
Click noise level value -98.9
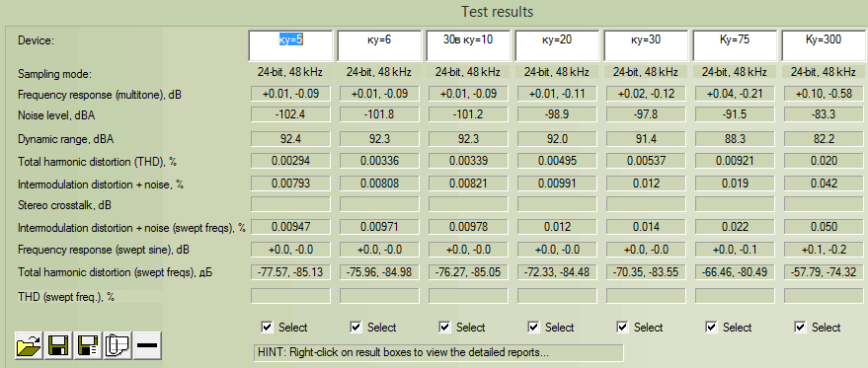click(x=558, y=115)
